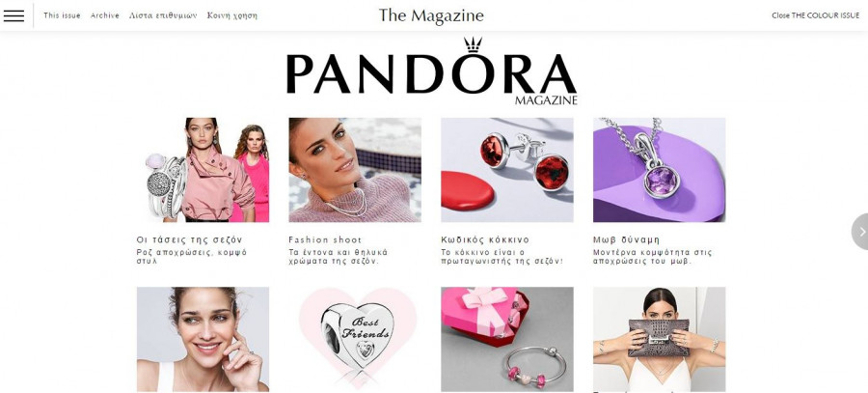Advance with the next-page arrow on right edge
The image size is (868, 393).
pyautogui.click(x=860, y=232)
